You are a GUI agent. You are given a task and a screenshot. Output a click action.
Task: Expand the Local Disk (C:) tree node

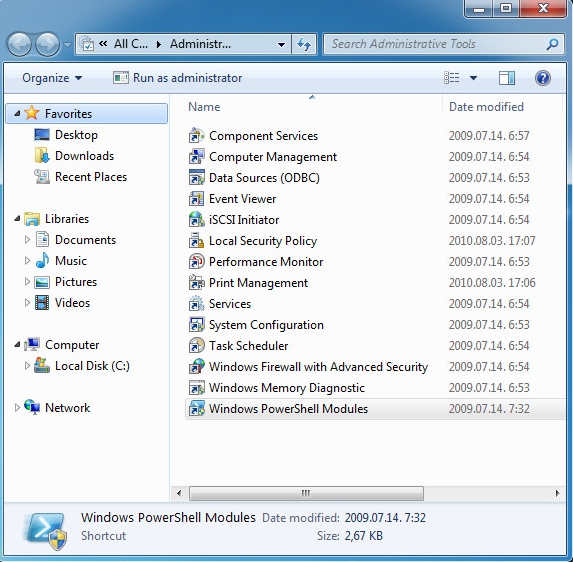[27, 365]
